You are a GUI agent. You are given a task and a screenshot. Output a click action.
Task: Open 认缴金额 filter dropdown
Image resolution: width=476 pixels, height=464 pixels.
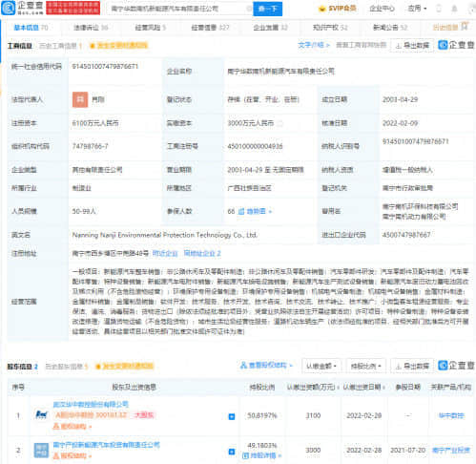coord(321,367)
